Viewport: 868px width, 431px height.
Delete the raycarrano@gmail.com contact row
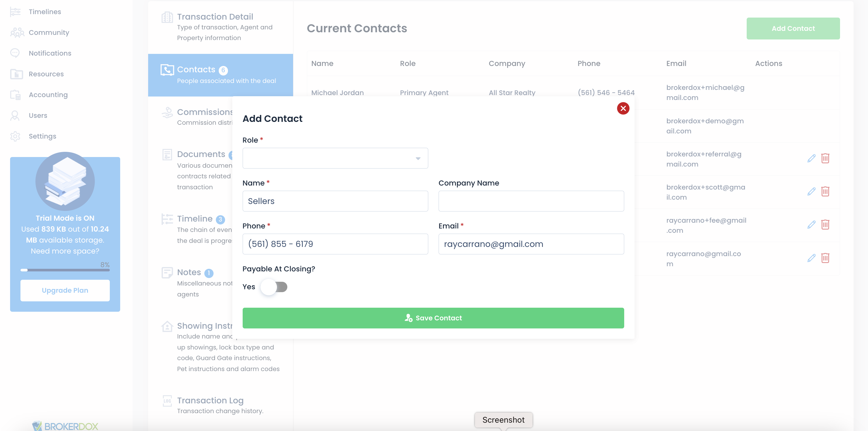coord(825,258)
